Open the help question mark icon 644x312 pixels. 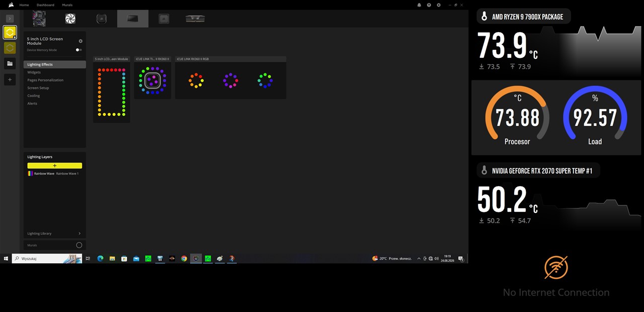point(429,5)
